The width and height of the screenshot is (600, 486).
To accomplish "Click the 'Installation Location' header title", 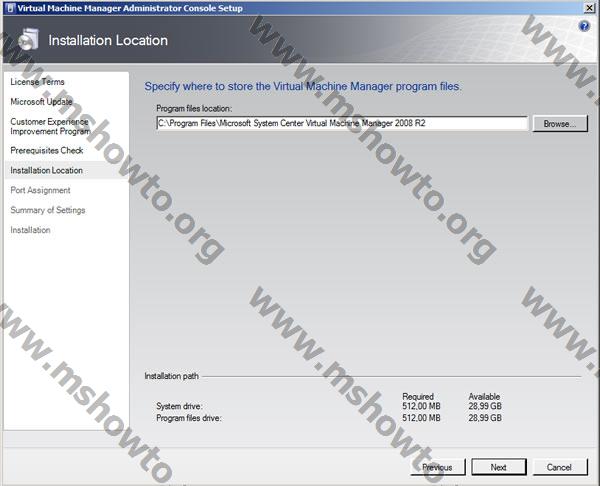I will 108,40.
